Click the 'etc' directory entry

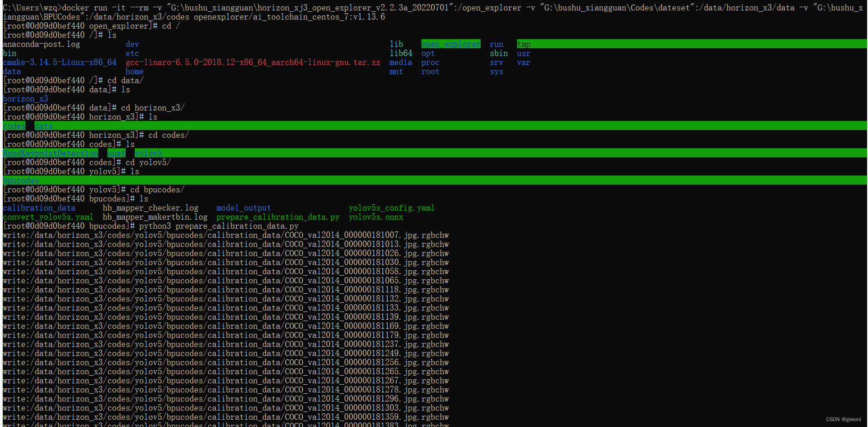coord(132,53)
